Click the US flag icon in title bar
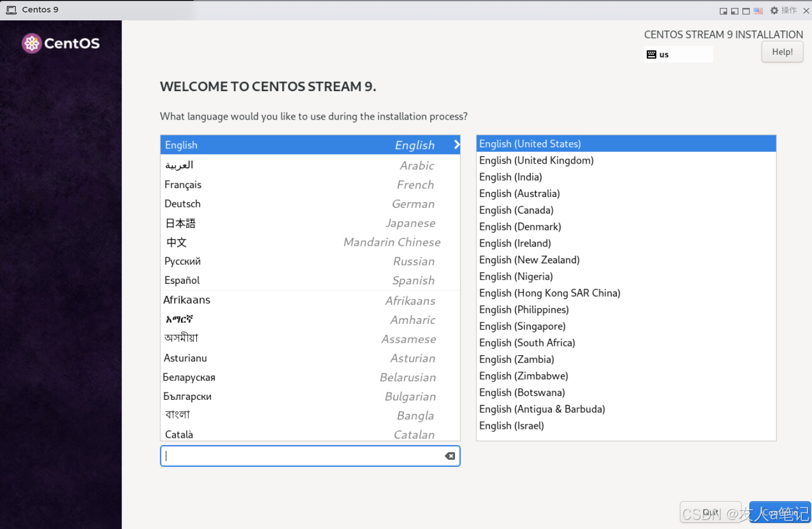 point(758,11)
